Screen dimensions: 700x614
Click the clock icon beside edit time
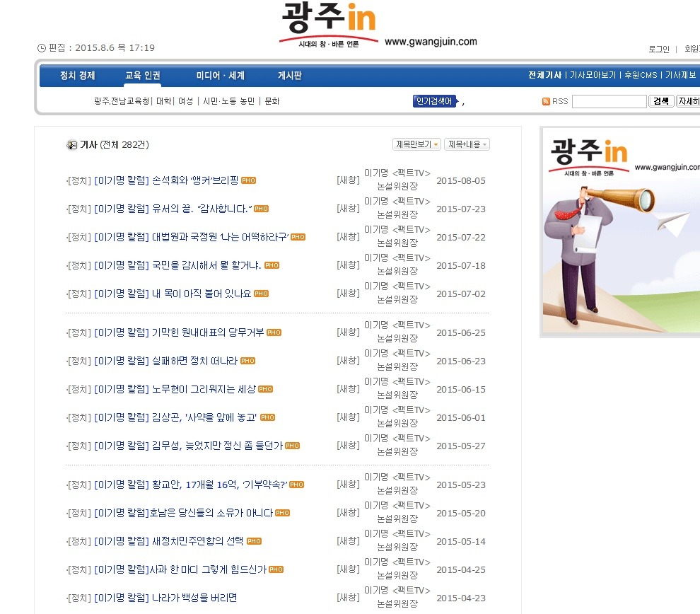coord(41,48)
